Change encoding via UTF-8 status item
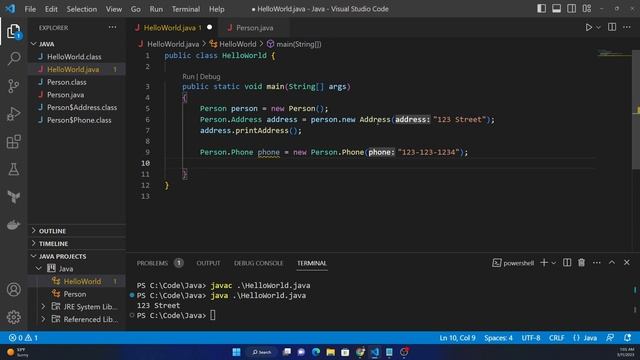 tap(531, 338)
